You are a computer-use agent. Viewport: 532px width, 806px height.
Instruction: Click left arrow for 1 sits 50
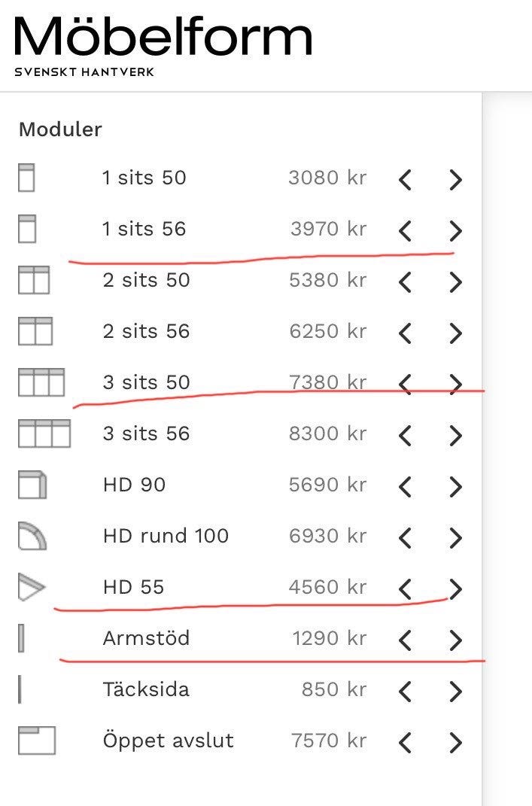point(405,179)
